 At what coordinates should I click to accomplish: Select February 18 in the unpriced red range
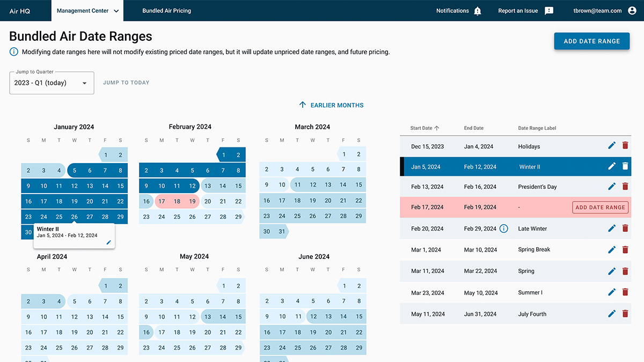click(x=177, y=202)
